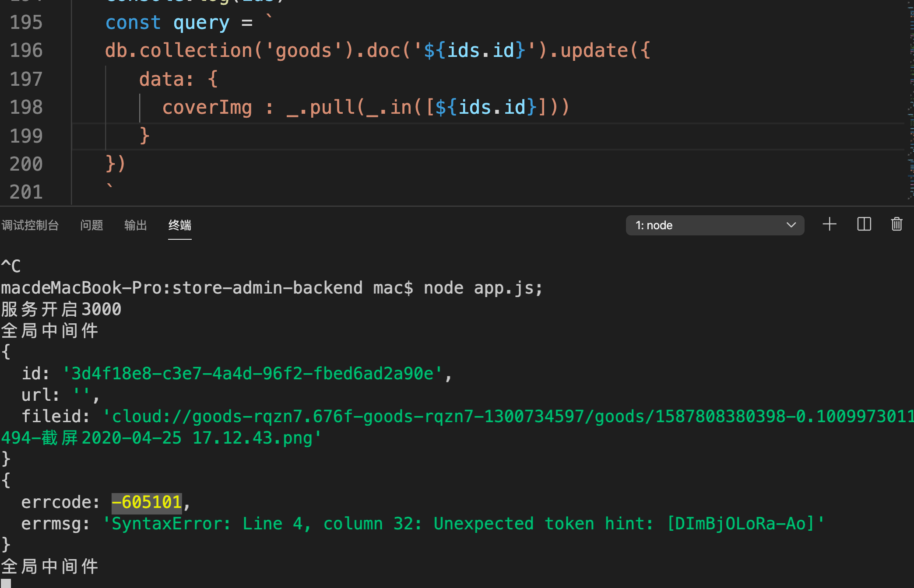The width and height of the screenshot is (914, 588).
Task: Click line number 195 in gutter
Action: (x=26, y=23)
